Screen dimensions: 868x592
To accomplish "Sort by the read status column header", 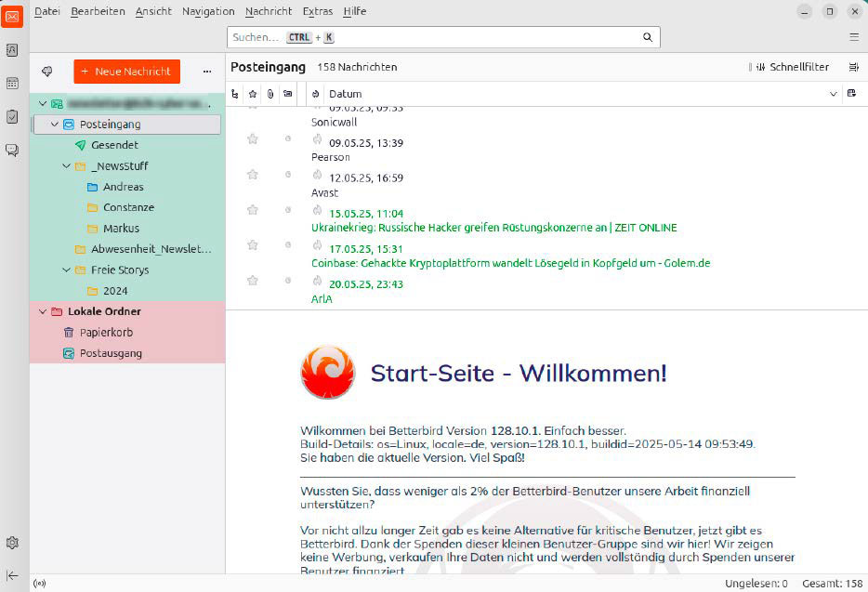I will pos(288,94).
